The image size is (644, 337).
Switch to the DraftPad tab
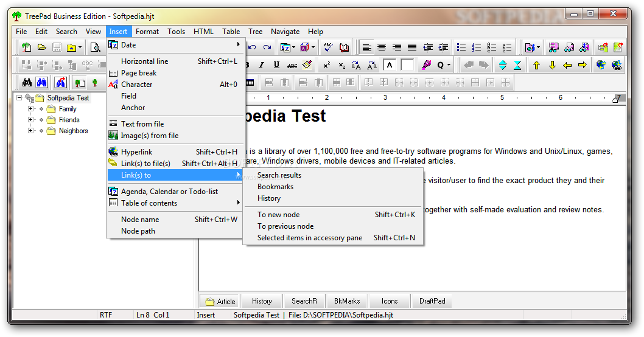tap(432, 301)
